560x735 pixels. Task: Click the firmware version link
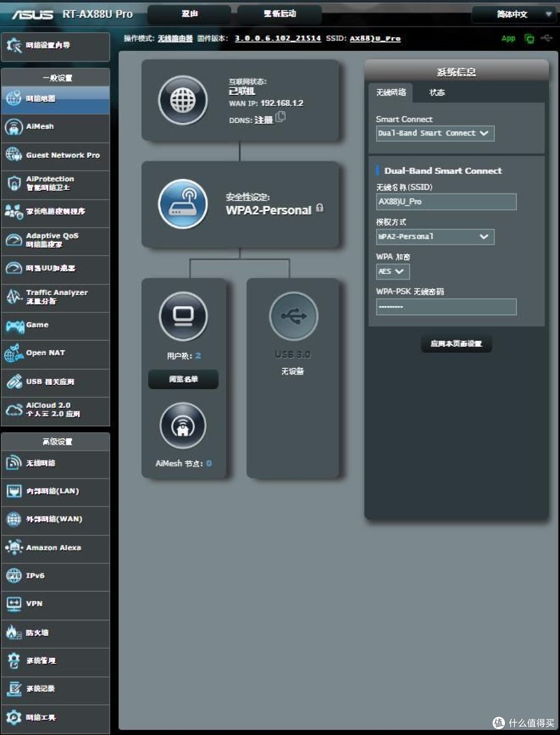277,38
